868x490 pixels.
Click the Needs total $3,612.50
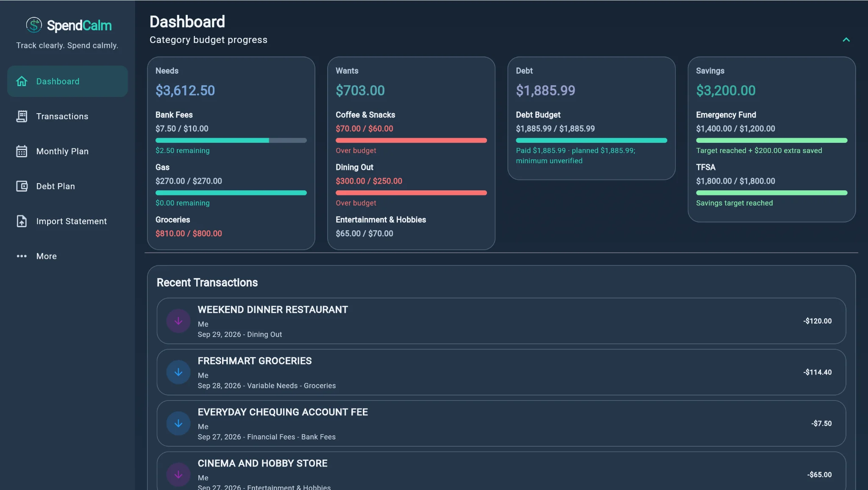[185, 90]
